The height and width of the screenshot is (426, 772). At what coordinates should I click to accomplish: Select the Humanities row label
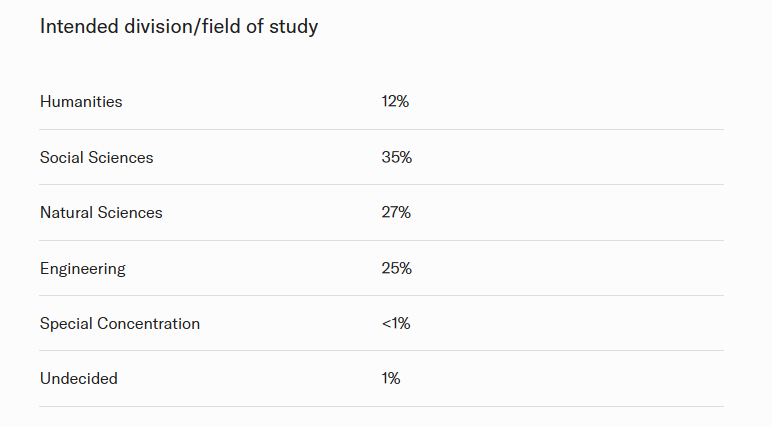coord(81,102)
